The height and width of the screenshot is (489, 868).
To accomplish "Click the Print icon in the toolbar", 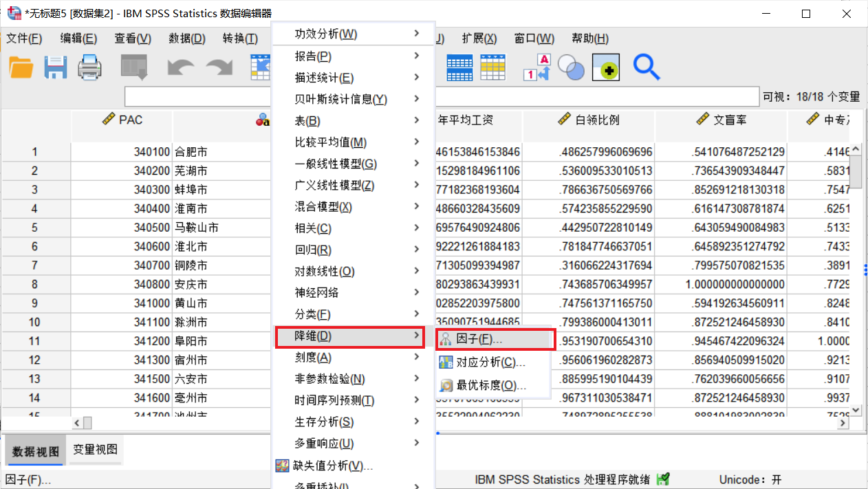I will [89, 67].
